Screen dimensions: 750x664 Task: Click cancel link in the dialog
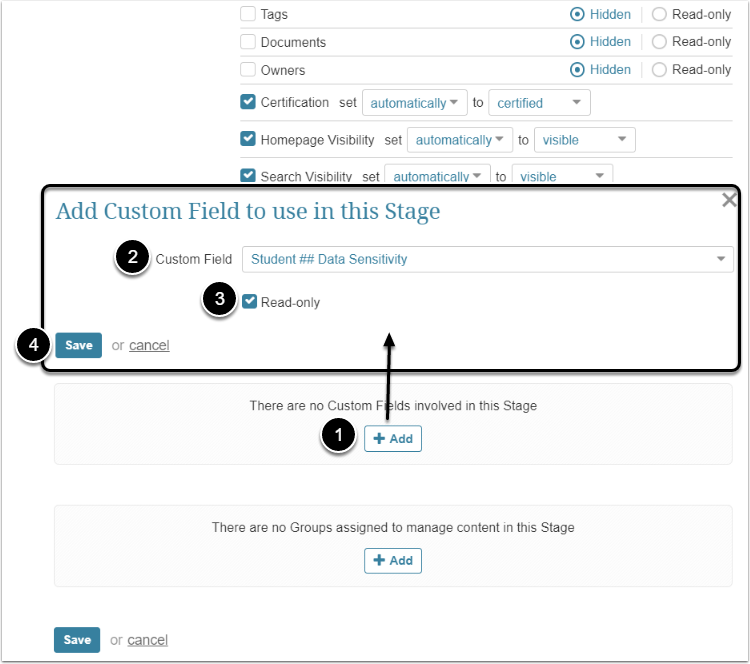click(149, 345)
